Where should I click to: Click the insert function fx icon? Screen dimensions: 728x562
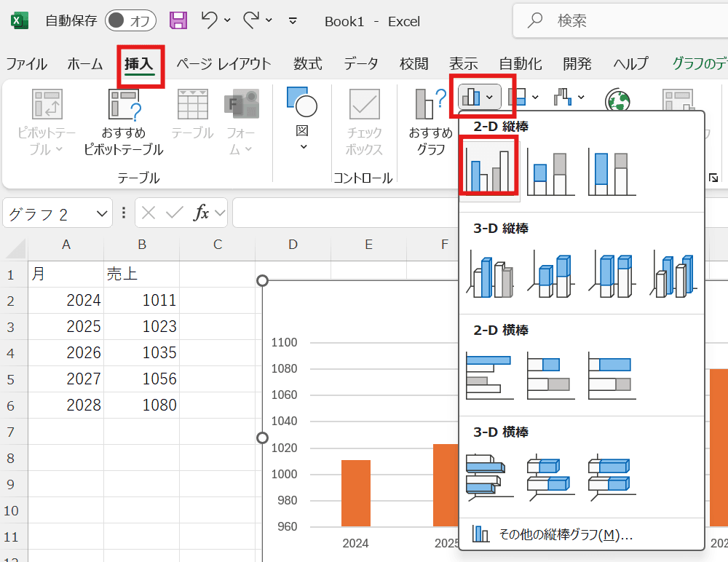[201, 213]
